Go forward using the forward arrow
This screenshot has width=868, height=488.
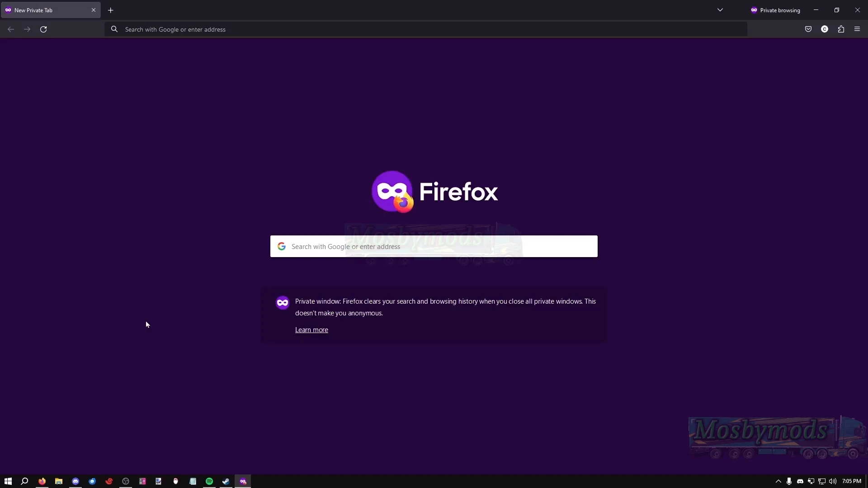tap(27, 29)
